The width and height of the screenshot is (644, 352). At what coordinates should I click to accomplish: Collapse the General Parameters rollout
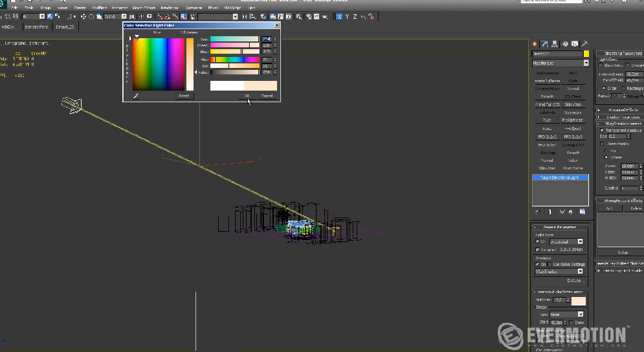[559, 227]
